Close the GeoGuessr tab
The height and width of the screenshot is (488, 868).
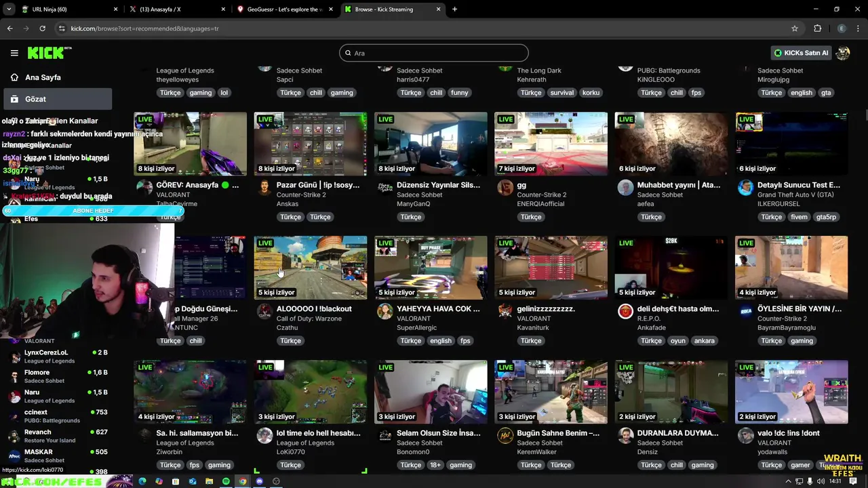pos(331,9)
